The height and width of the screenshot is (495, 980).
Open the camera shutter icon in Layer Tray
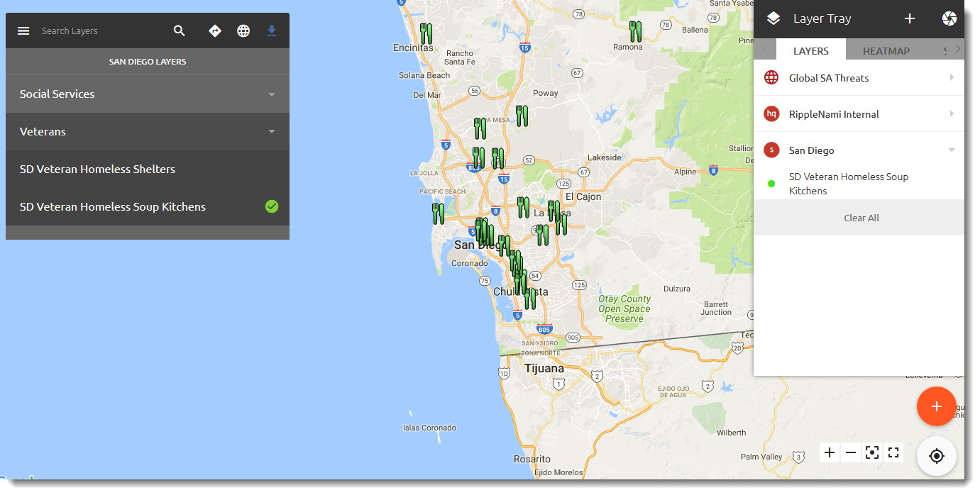click(x=949, y=18)
